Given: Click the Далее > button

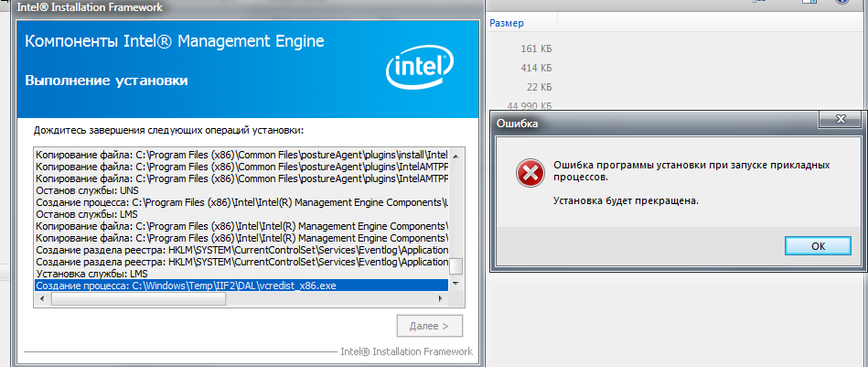Looking at the screenshot, I should [429, 325].
